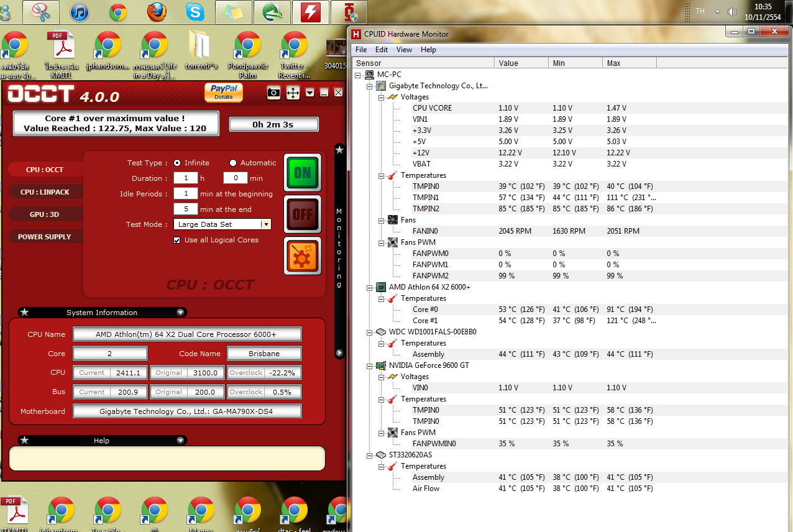Click the volume speaker tray icon
Viewport: 793px width, 532px height.
point(732,12)
